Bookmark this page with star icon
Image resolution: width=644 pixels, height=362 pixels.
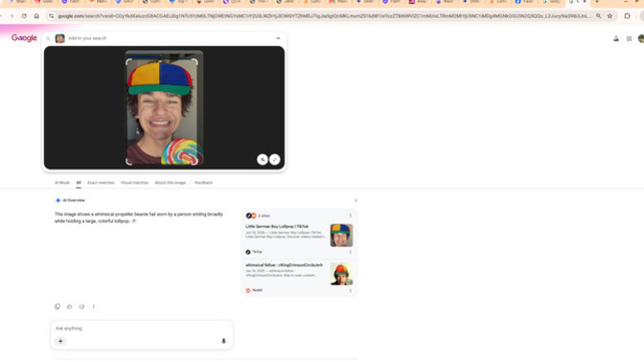(x=609, y=16)
